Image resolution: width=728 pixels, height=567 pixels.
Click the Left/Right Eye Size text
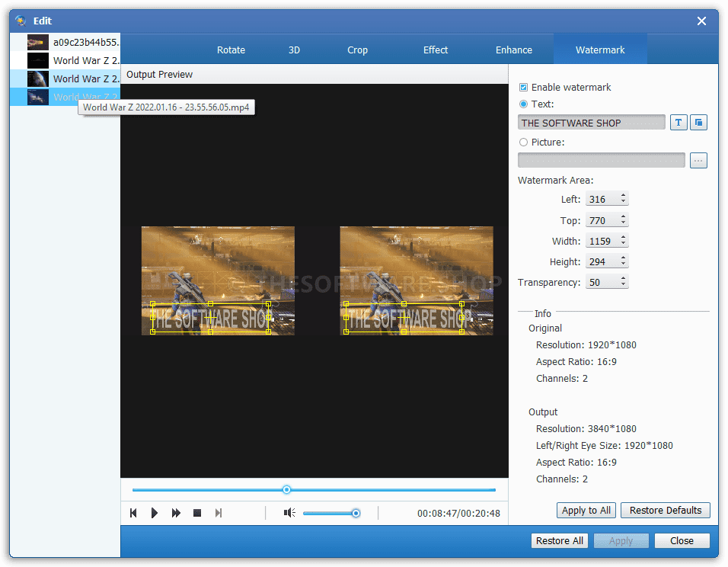coord(604,445)
